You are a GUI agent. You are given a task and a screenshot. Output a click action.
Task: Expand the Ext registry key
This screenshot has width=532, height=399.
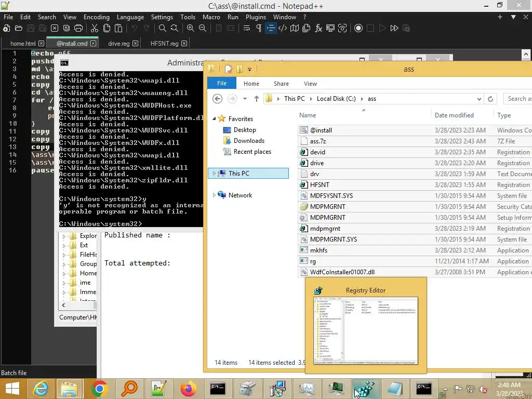pos(64,245)
